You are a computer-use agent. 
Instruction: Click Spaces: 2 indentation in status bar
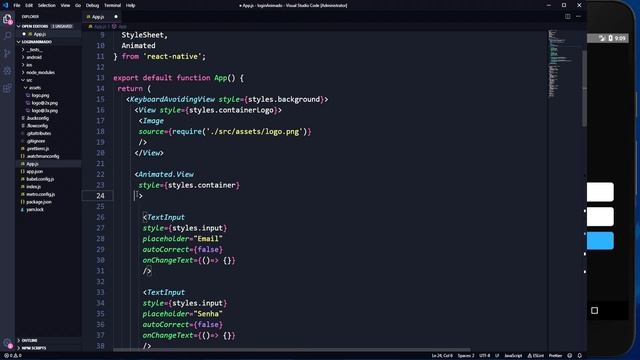pos(466,356)
